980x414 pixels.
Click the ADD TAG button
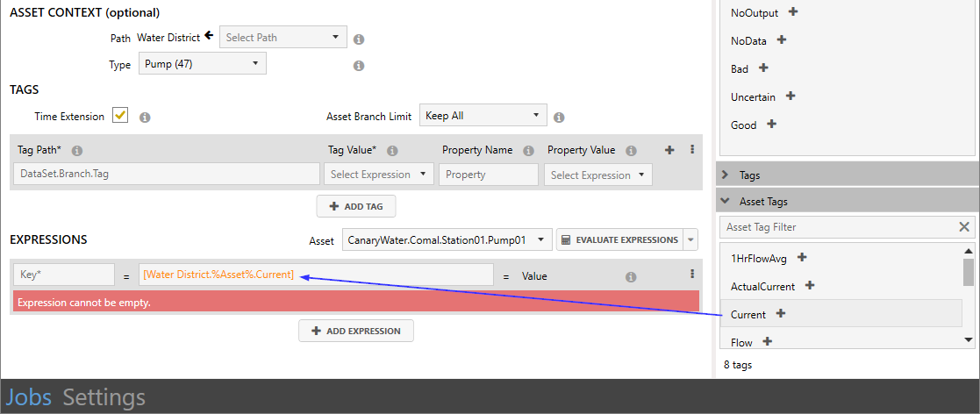click(x=356, y=206)
